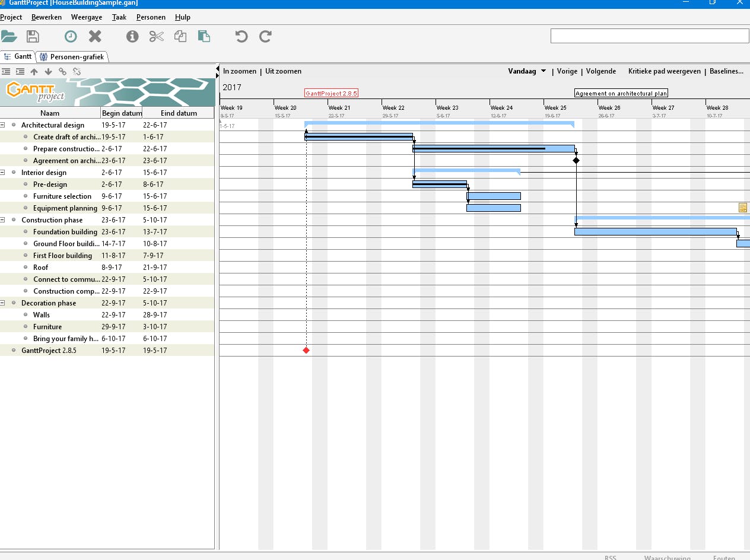Collapse the Decoration phase tree node
This screenshot has height=560, width=750.
[x=3, y=303]
